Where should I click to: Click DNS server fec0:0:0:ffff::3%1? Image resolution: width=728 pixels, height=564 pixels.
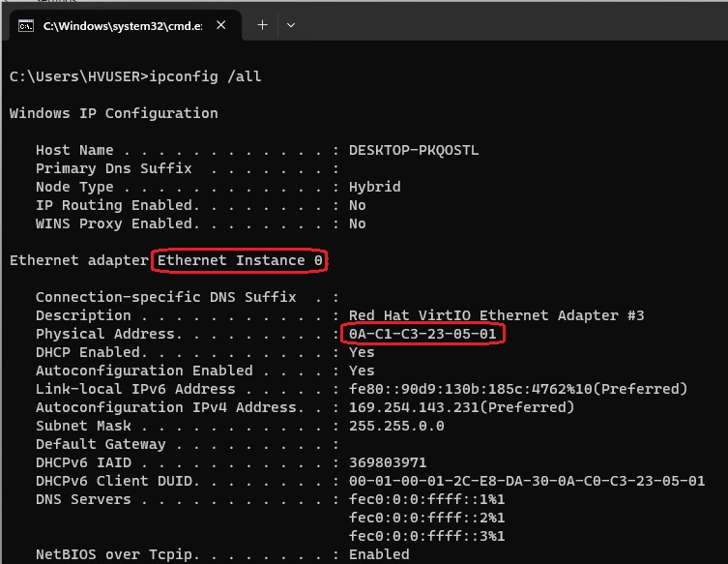[426, 536]
